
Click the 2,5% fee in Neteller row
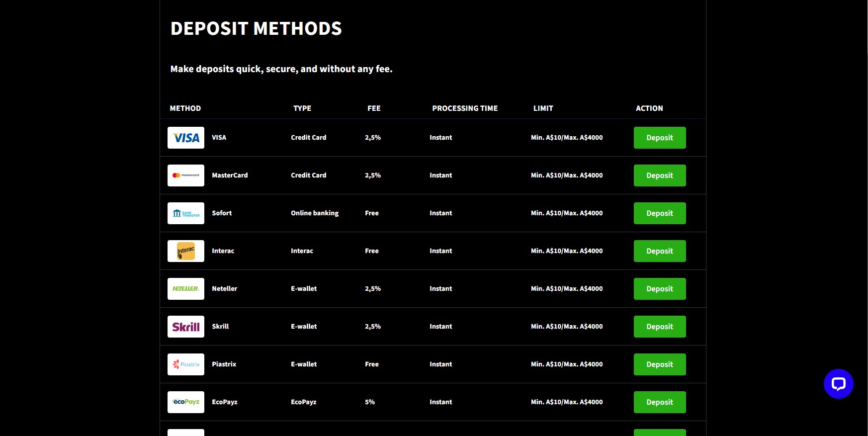373,289
